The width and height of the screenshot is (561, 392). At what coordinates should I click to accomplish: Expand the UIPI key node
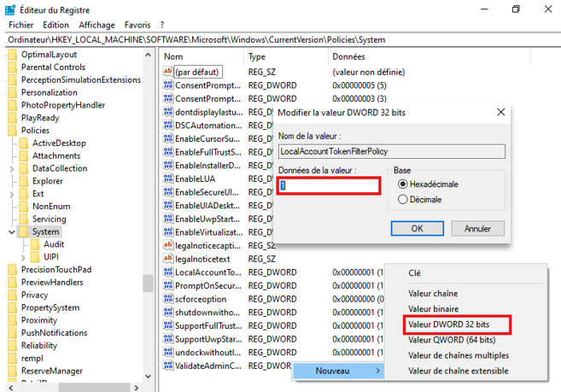[x=23, y=256]
